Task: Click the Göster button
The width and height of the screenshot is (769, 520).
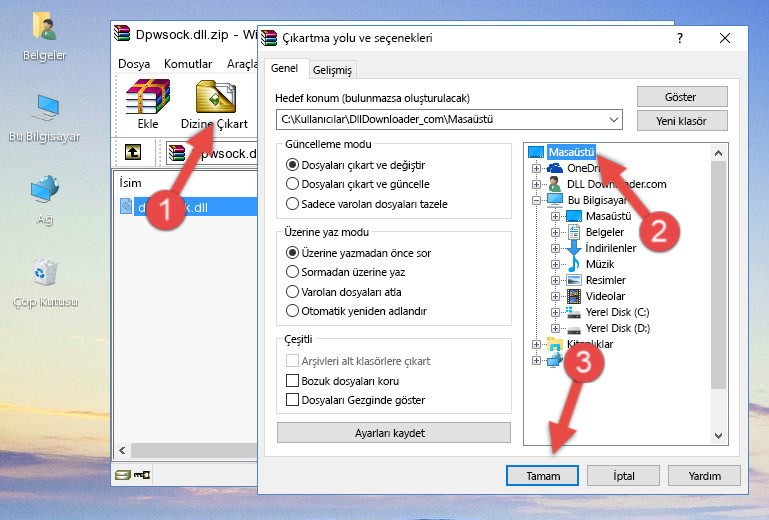Action: [x=682, y=97]
